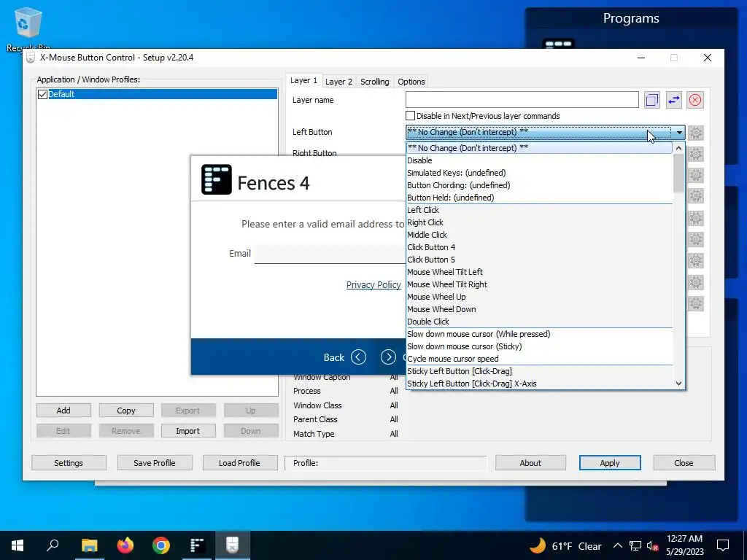Open taskbar Search magnifier
This screenshot has width=747, height=560.
[53, 545]
